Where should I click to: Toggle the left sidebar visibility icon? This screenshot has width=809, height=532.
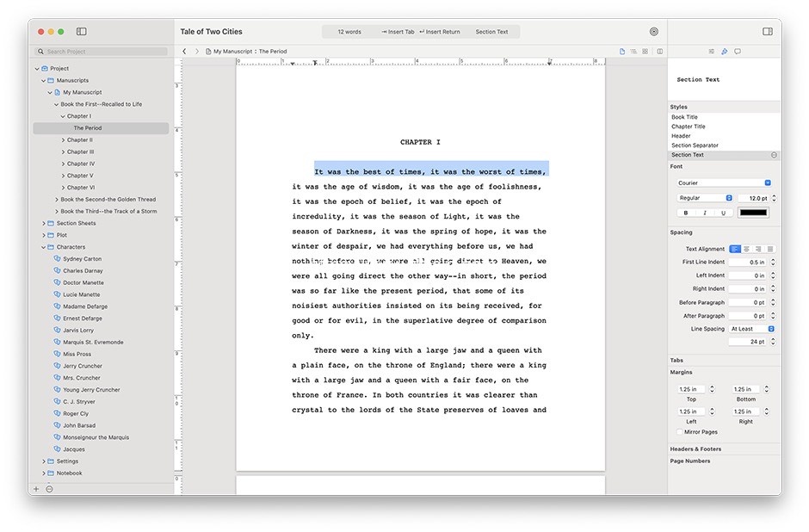coord(82,32)
